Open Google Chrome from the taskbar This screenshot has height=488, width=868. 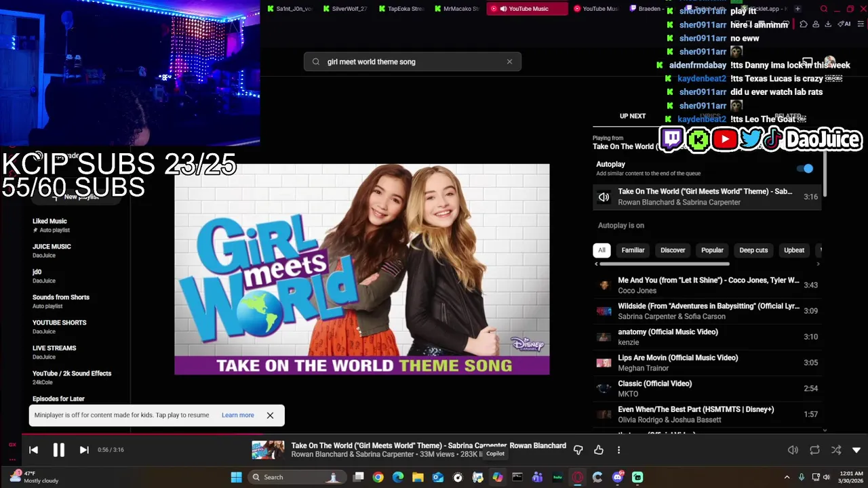tap(378, 477)
